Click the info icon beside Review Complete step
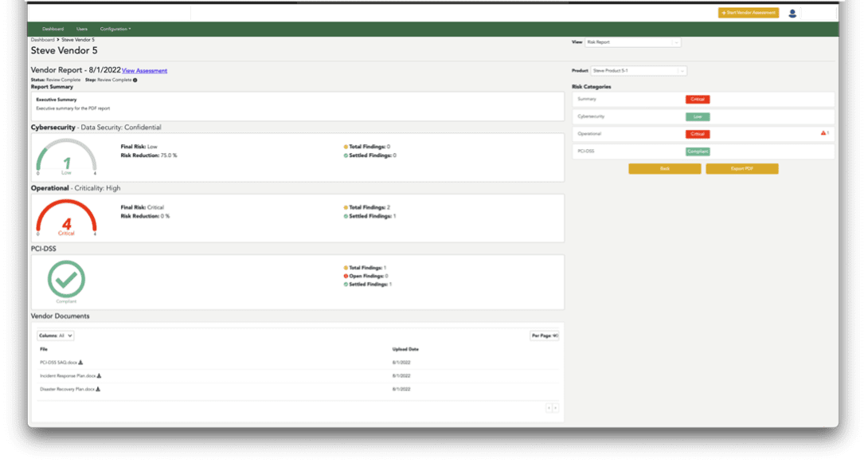The height and width of the screenshot is (467, 868). tap(135, 80)
